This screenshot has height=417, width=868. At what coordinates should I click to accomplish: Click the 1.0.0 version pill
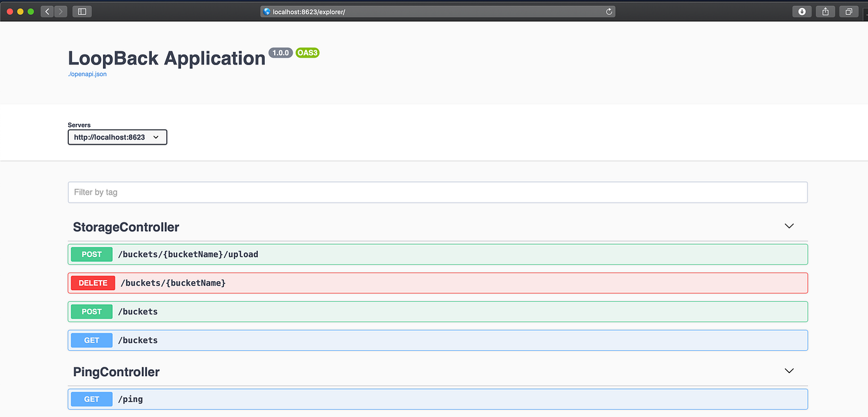tap(281, 53)
